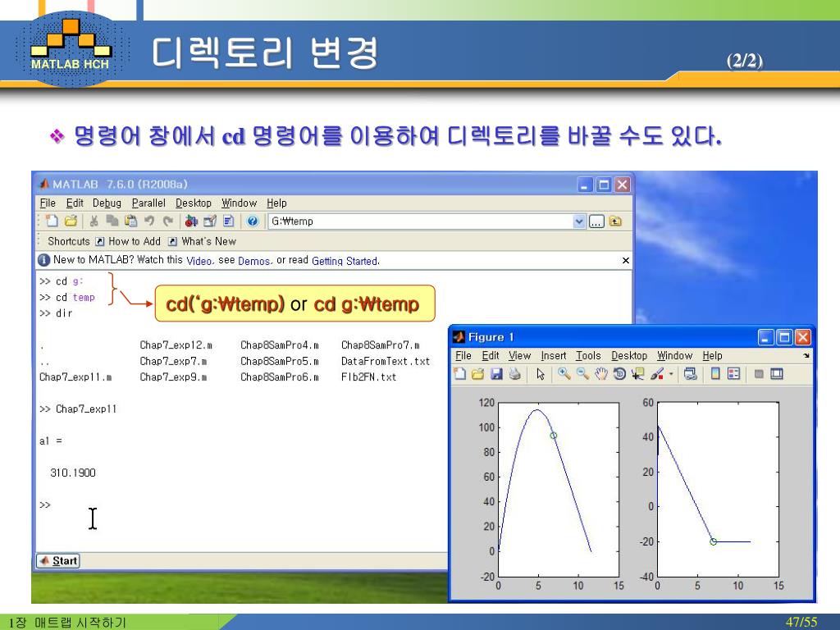Click the MATLAB Start button

58,561
